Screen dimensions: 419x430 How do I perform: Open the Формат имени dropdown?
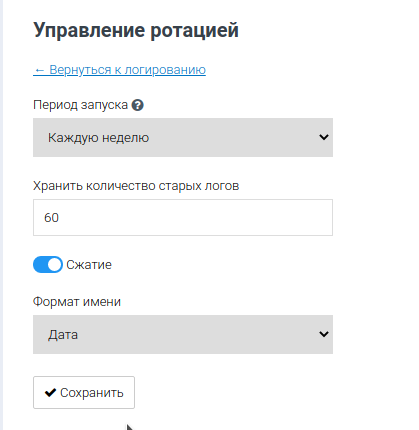click(x=183, y=334)
